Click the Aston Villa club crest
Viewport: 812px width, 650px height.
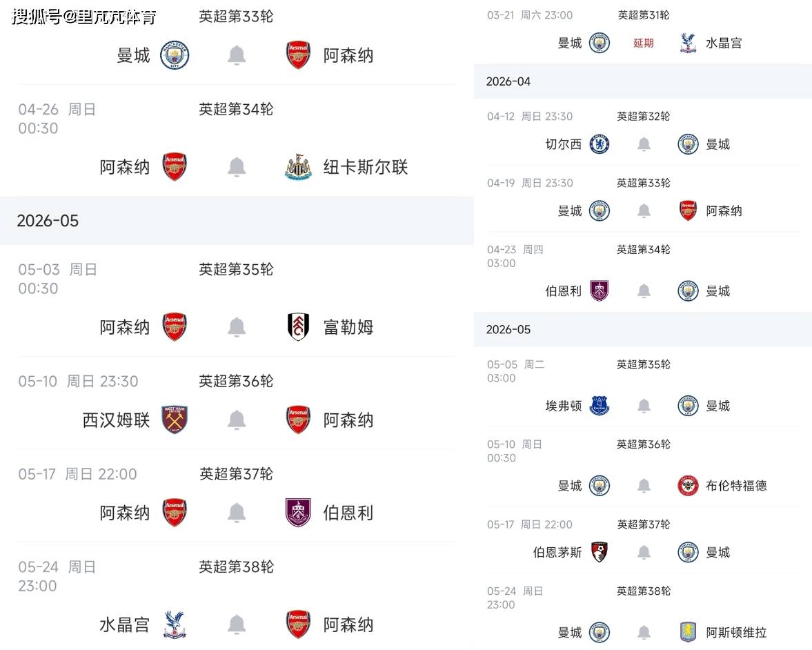pyautogui.click(x=688, y=632)
